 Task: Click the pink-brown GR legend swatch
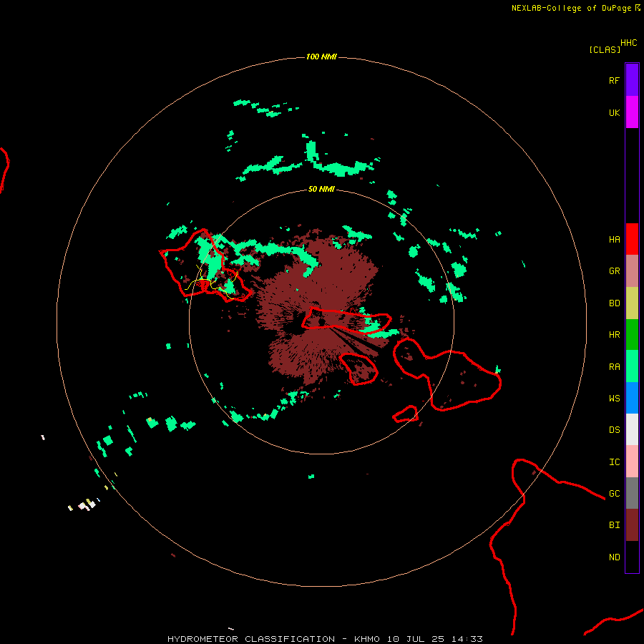(x=632, y=271)
